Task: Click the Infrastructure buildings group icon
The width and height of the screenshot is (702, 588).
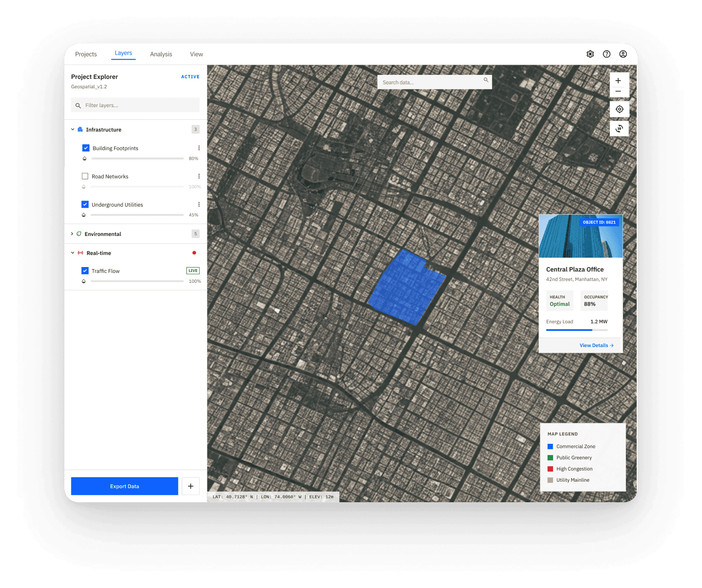Action: point(80,129)
